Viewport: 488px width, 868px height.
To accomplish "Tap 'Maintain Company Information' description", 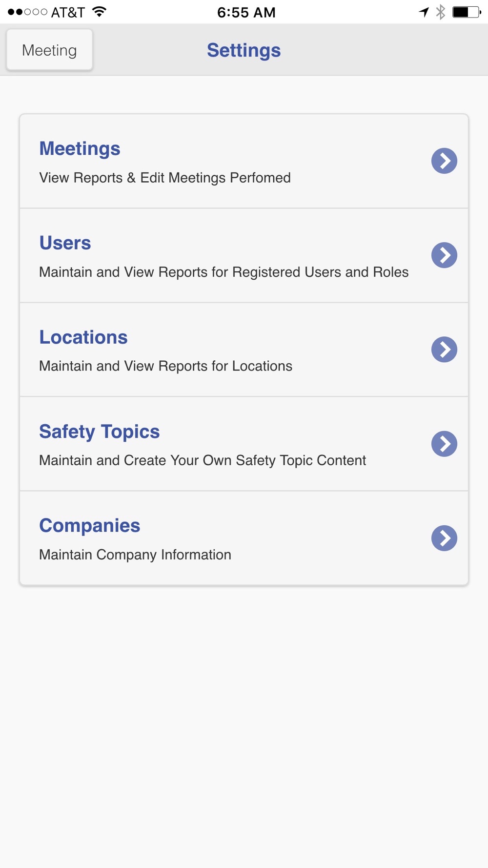I will (135, 555).
